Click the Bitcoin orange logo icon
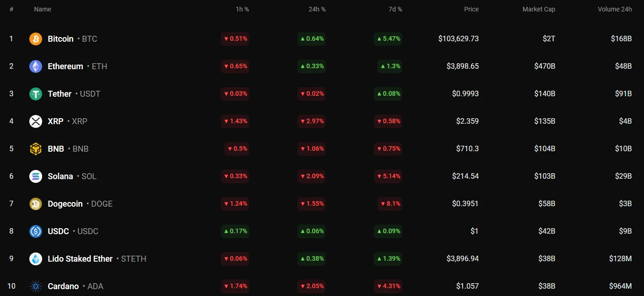The width and height of the screenshot is (644, 296). tap(36, 39)
